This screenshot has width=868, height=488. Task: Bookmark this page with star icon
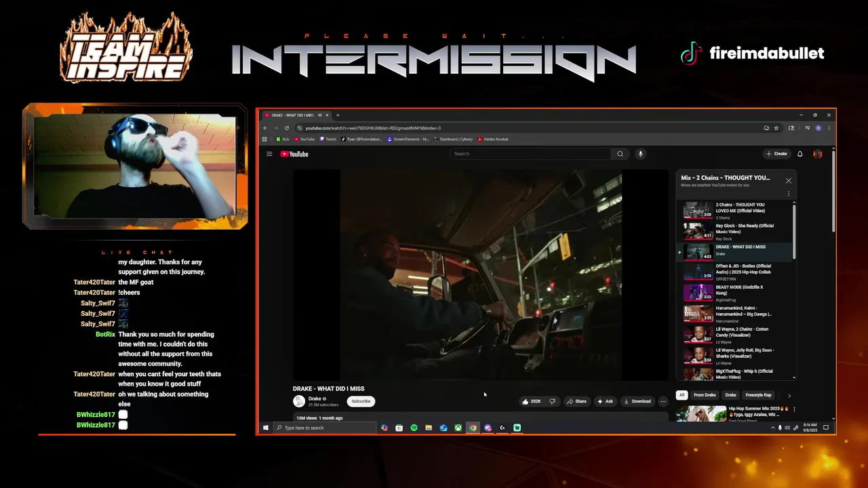[x=776, y=128]
